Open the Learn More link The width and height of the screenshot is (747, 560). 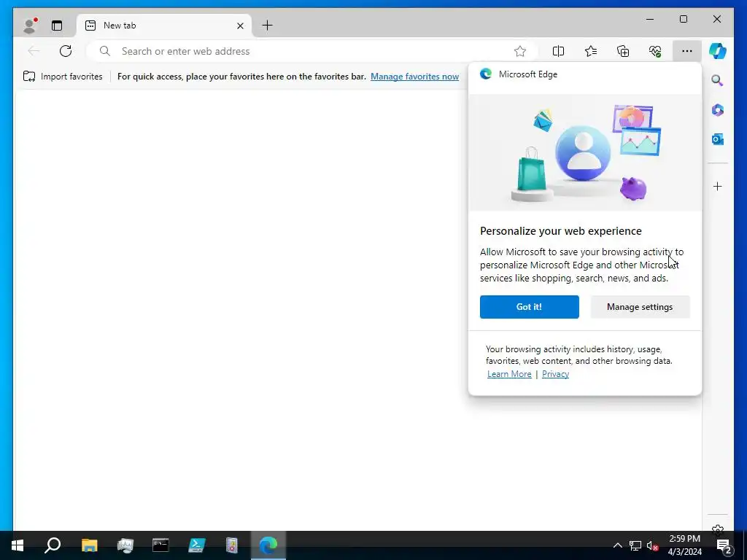pyautogui.click(x=508, y=374)
